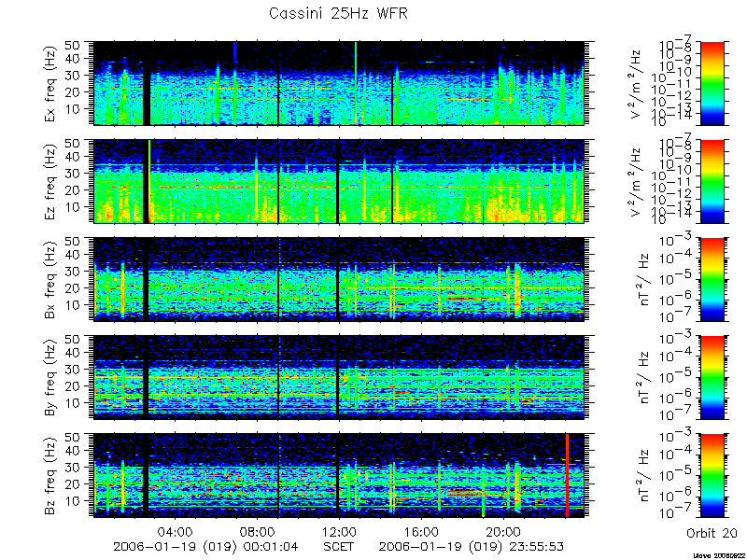Select the By spectrogram panel

[x=338, y=378]
